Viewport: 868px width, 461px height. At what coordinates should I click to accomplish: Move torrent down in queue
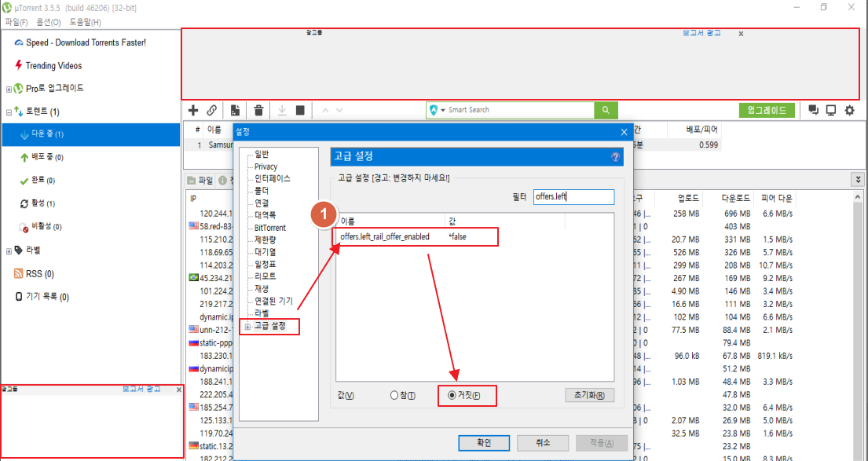coord(339,110)
